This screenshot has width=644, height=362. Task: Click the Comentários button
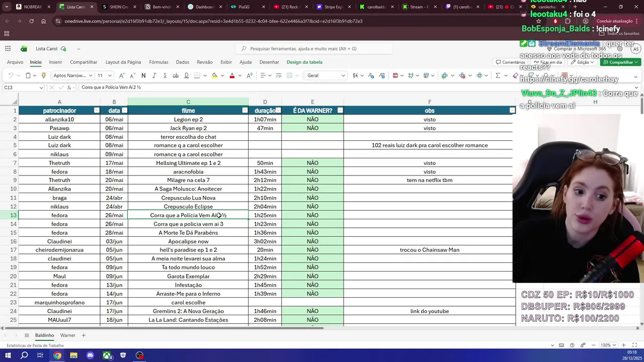[x=510, y=62]
